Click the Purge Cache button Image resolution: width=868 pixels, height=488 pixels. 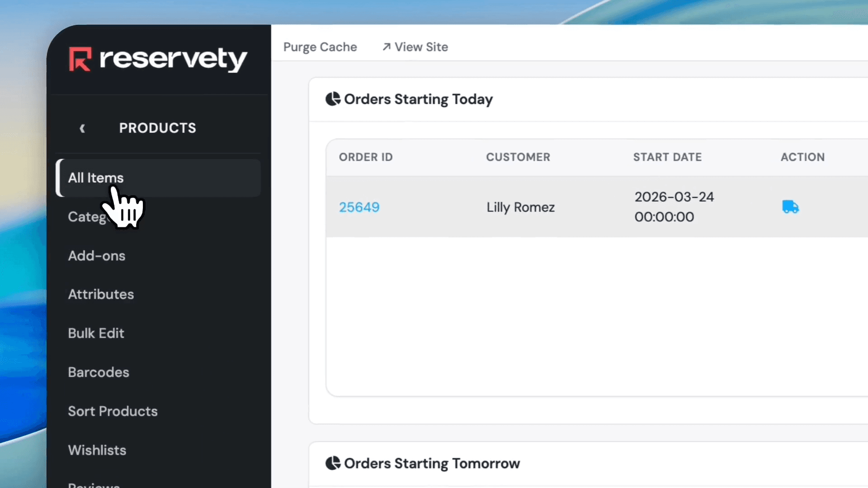coord(320,47)
